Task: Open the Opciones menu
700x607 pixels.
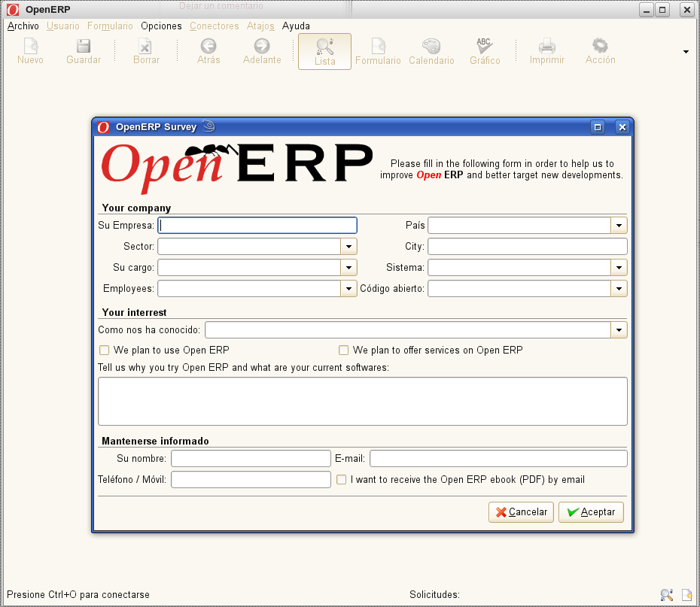Action: coord(161,26)
